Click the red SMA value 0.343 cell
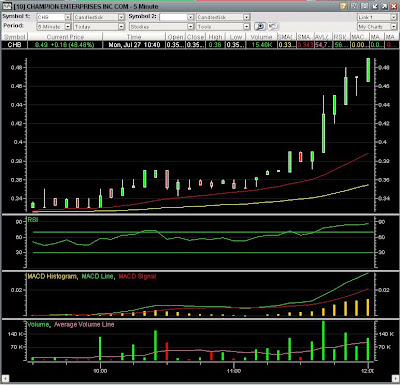This screenshot has height=385, width=400. pyautogui.click(x=305, y=44)
